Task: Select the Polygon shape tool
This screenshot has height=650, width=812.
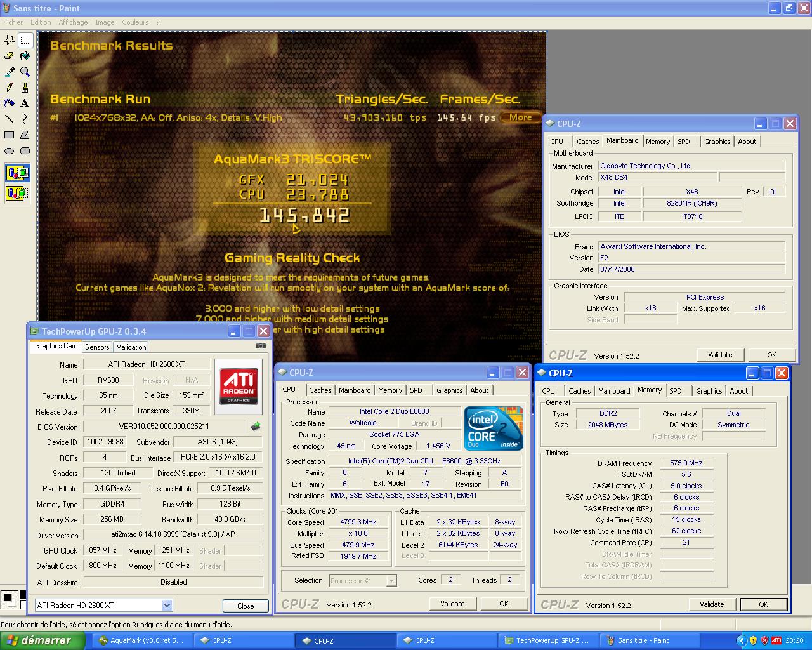Action: point(25,135)
